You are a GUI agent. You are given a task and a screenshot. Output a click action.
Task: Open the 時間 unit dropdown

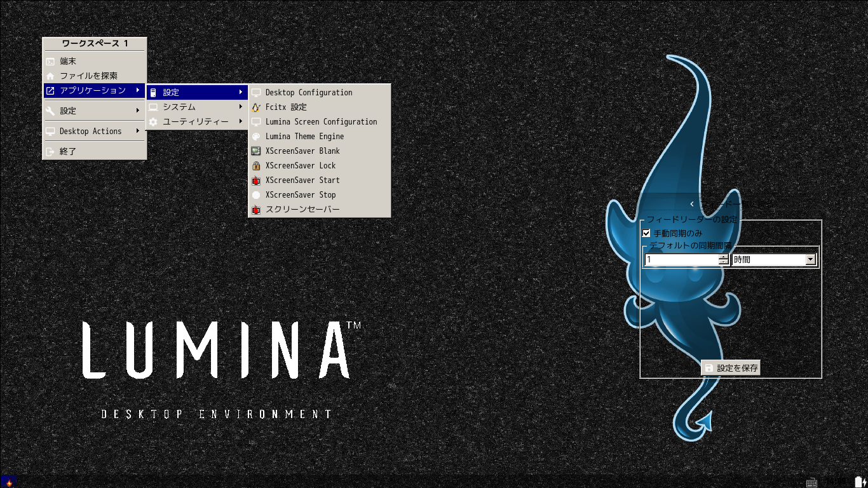(774, 259)
